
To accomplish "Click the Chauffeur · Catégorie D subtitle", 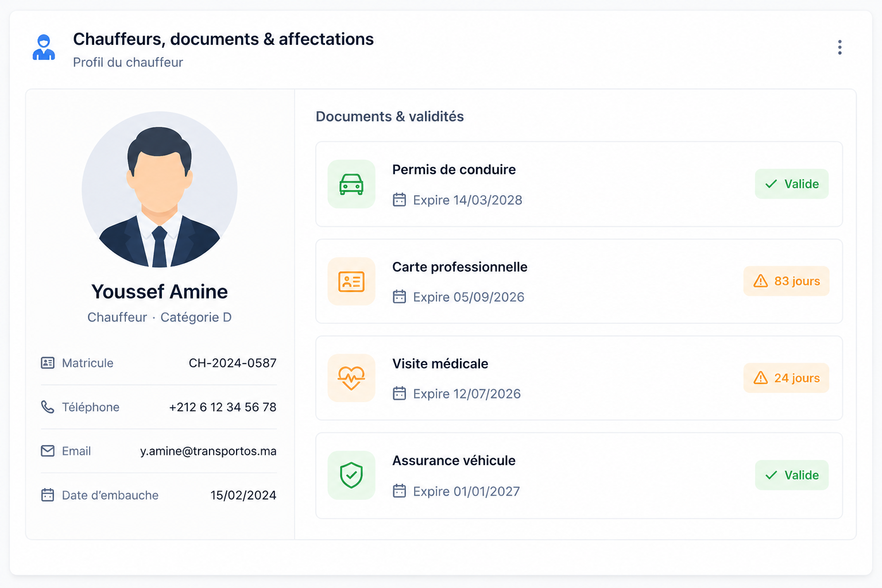I will [160, 318].
